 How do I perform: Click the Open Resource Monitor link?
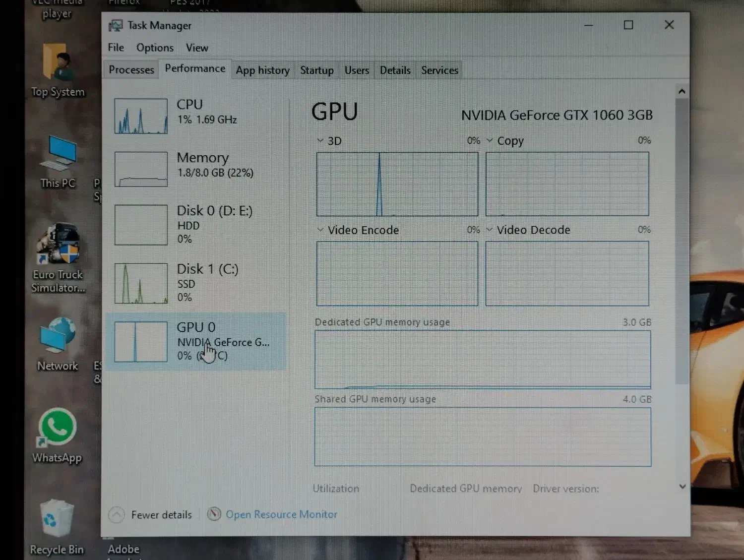coord(281,514)
